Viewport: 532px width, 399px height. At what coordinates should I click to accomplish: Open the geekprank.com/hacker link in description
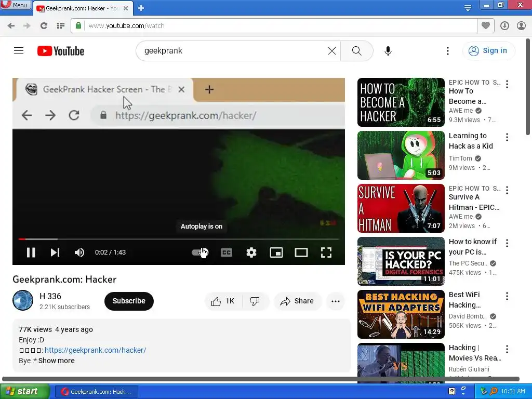[x=96, y=350]
